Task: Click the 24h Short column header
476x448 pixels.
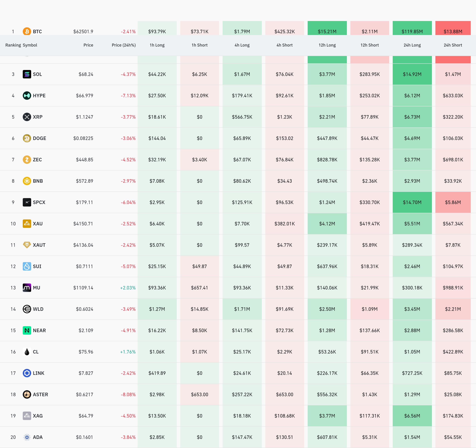Action: point(453,45)
